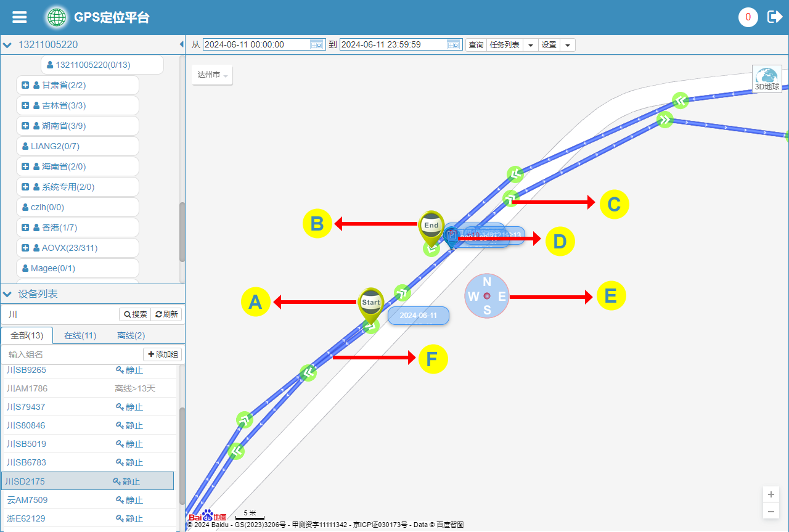This screenshot has height=532, width=789.
Task: Click the 3D地球 globe icon
Action: tap(767, 78)
